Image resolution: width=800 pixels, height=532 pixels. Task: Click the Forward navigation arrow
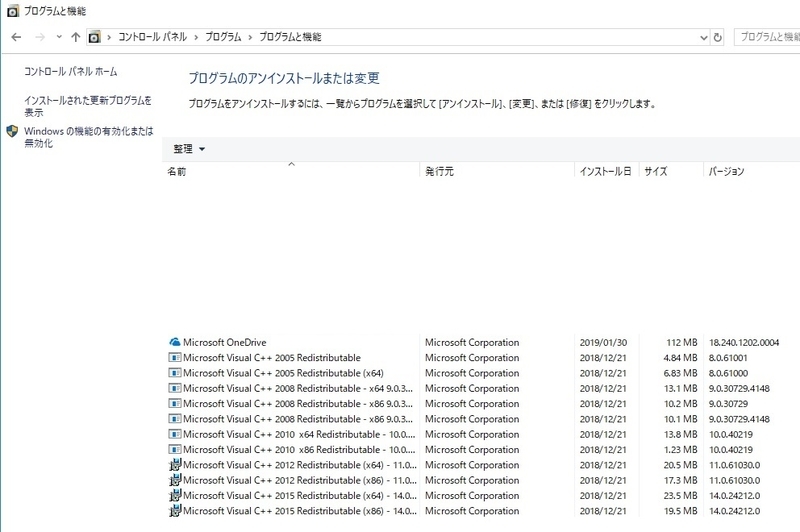tap(40, 37)
